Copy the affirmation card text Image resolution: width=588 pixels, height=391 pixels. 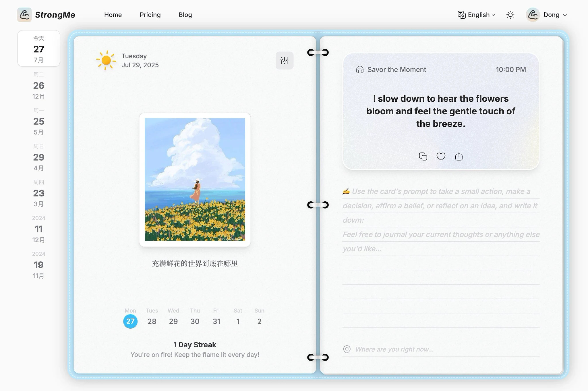click(423, 157)
